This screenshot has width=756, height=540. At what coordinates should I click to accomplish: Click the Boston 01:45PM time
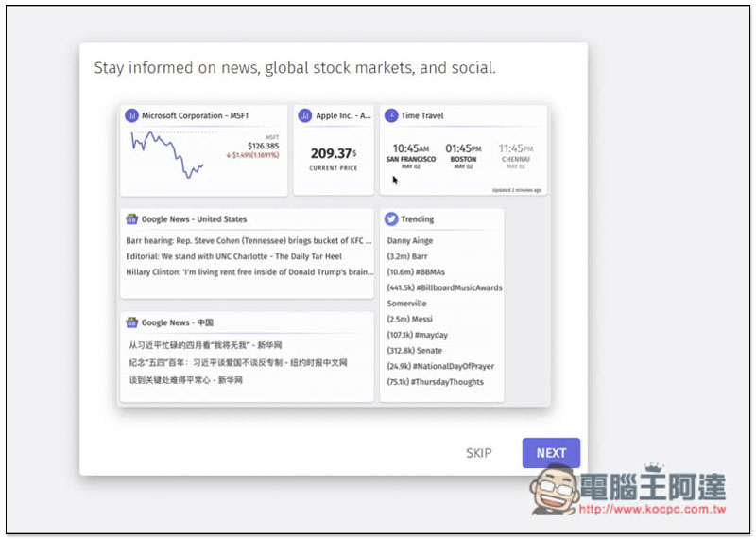click(x=463, y=148)
